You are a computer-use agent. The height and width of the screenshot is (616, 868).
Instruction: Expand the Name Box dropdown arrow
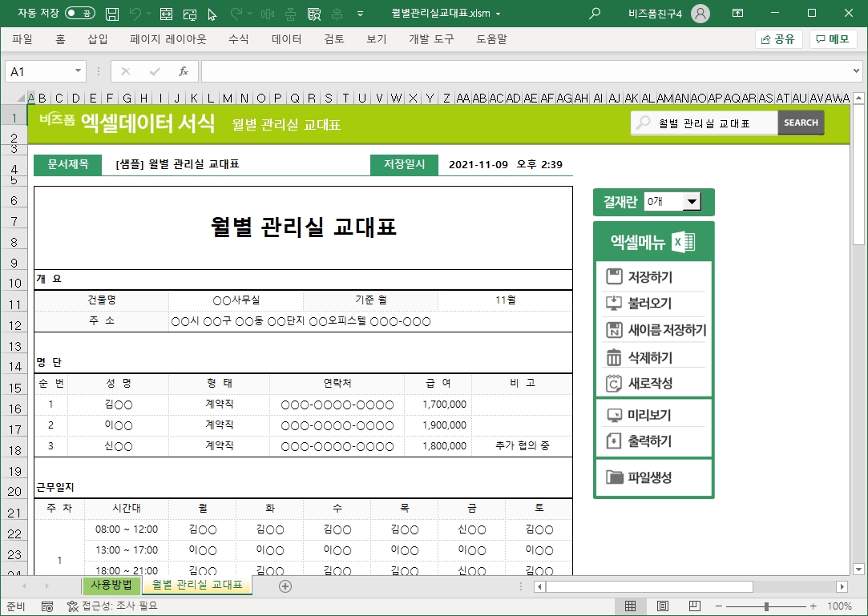[78, 71]
